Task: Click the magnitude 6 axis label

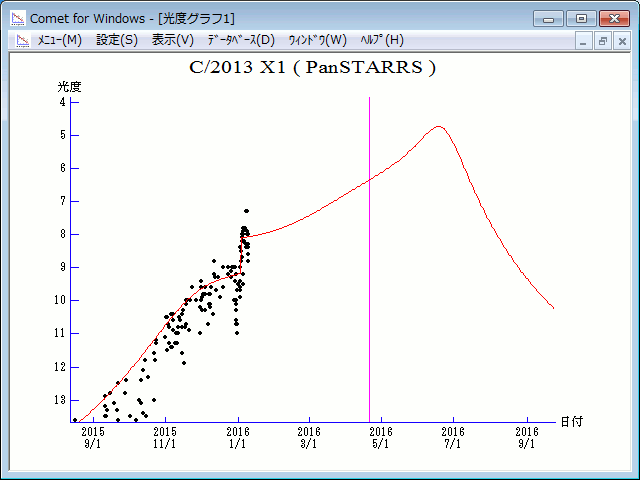Action: pyautogui.click(x=62, y=168)
